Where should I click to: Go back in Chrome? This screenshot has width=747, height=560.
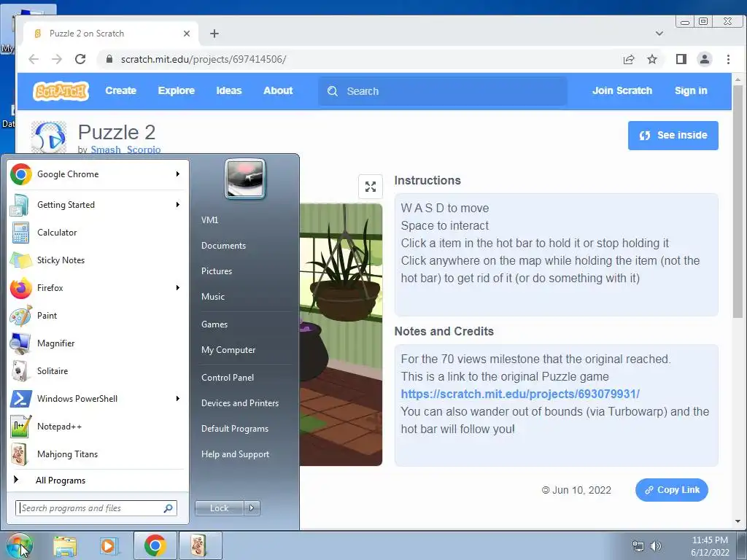point(34,59)
